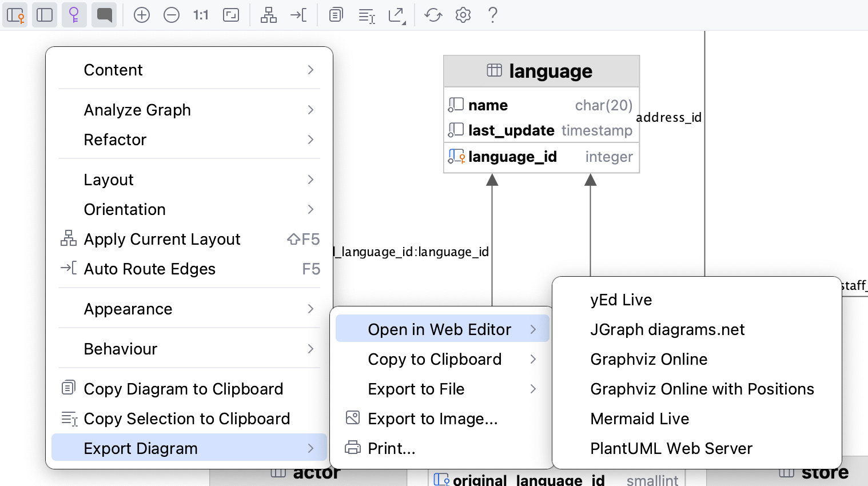Choose Export to Image from the menu
Viewport: 868px width, 486px height.
(x=433, y=419)
